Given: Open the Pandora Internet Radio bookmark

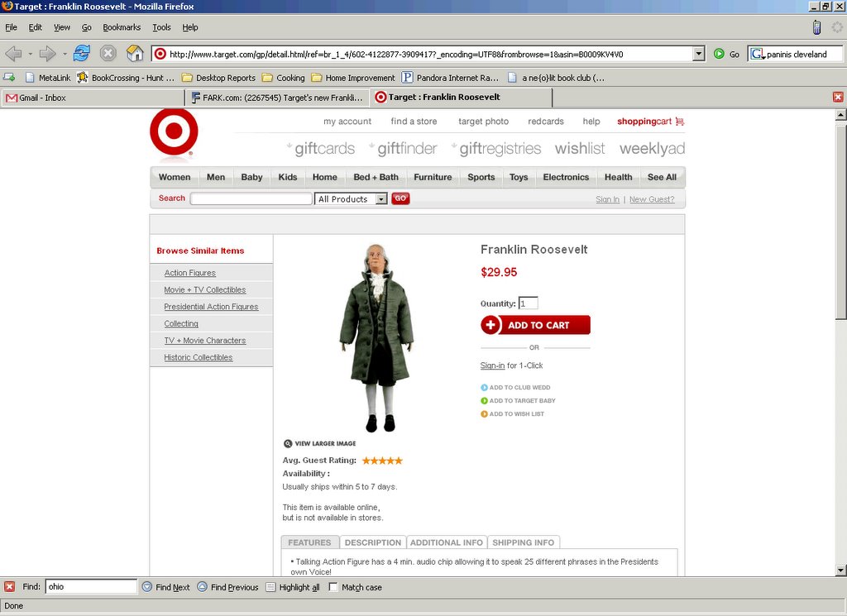Looking at the screenshot, I should (450, 78).
